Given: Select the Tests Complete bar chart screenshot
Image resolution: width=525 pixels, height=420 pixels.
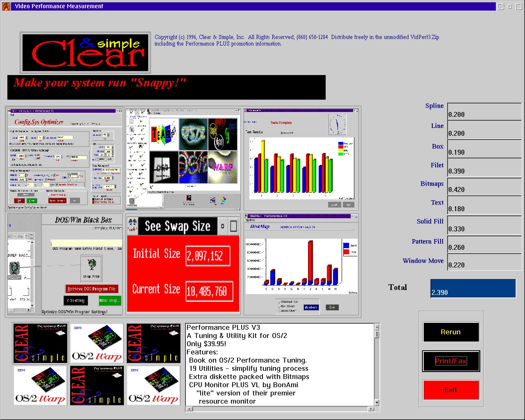Looking at the screenshot, I should pos(301,159).
